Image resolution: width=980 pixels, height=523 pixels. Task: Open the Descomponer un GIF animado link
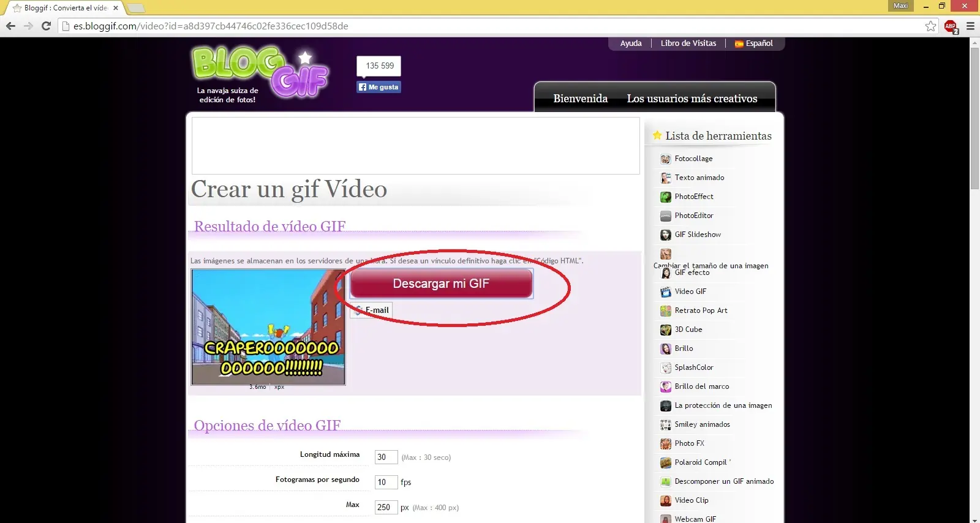pos(724,481)
